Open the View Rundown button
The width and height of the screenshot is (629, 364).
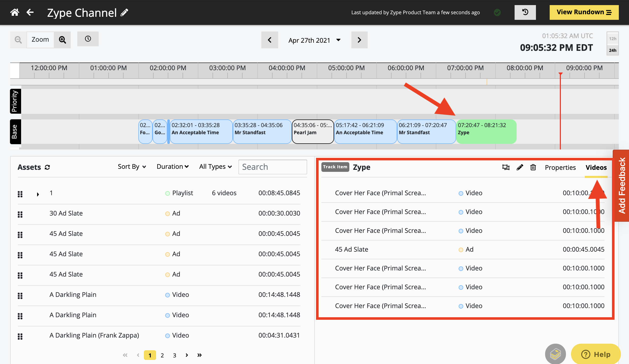[x=584, y=12]
